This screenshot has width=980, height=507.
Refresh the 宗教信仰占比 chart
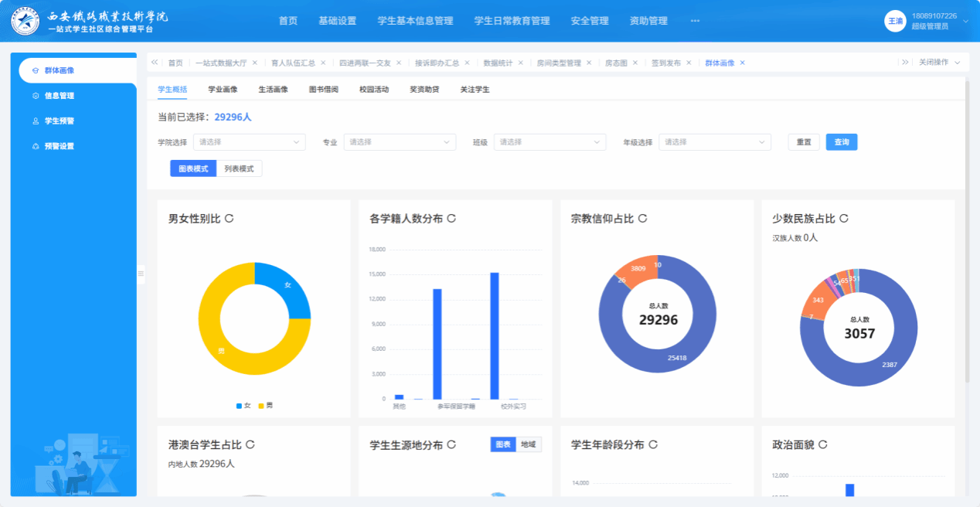(643, 219)
